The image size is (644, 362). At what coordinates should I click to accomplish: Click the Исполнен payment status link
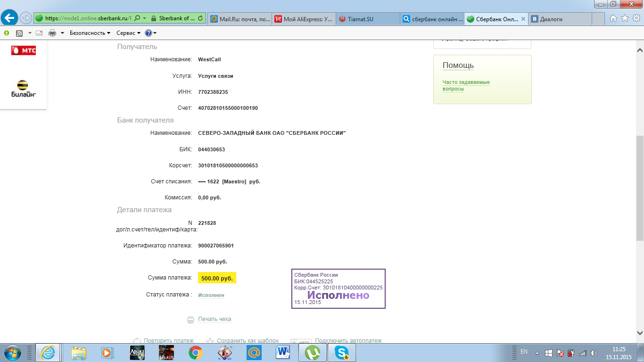click(x=211, y=295)
